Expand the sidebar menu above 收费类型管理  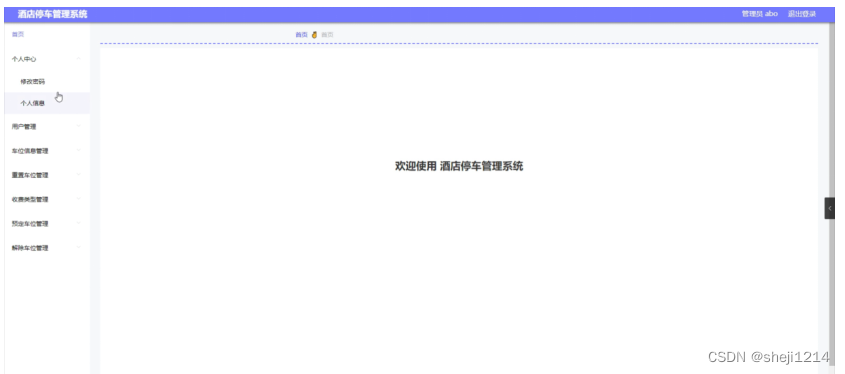[47, 175]
